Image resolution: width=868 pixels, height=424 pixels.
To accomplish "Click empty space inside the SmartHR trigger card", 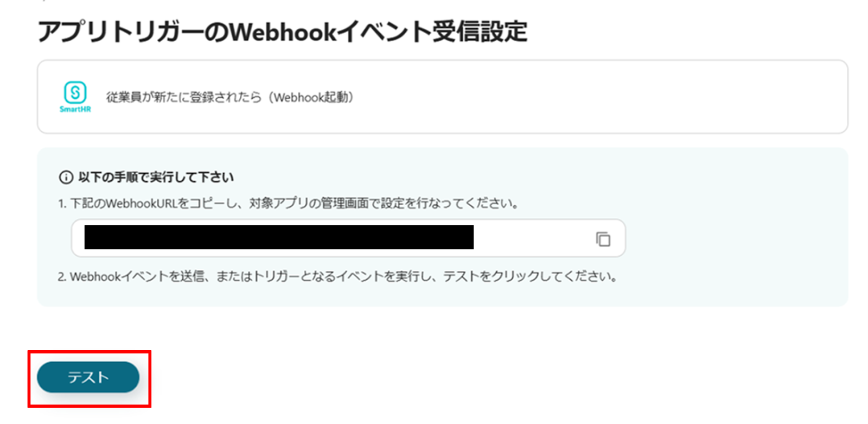I will pyautogui.click(x=597, y=97).
